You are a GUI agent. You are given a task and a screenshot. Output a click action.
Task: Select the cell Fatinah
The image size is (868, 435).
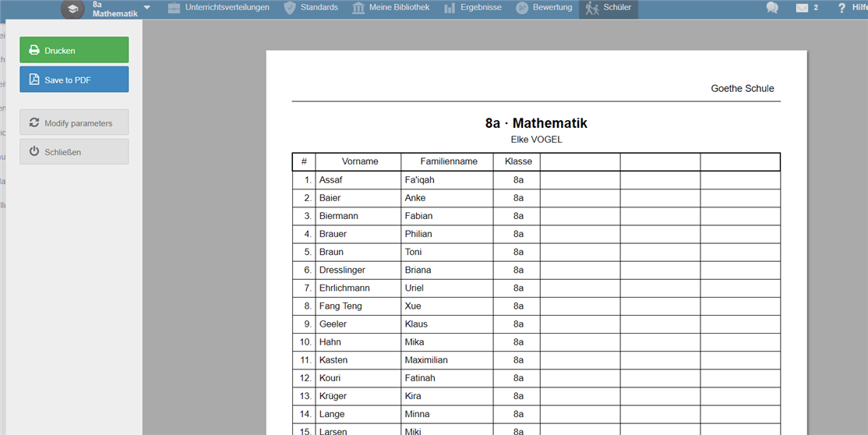pos(447,378)
